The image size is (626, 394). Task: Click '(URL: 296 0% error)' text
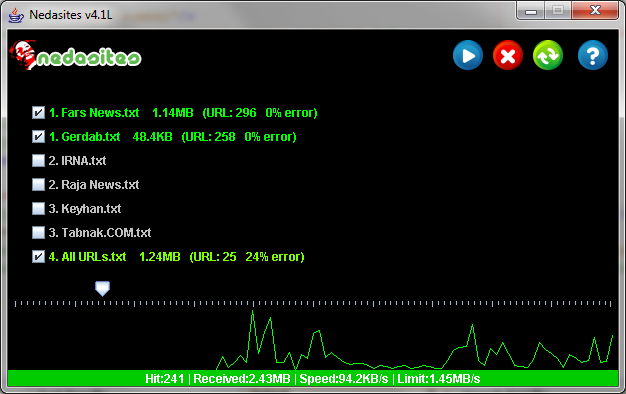coord(260,113)
